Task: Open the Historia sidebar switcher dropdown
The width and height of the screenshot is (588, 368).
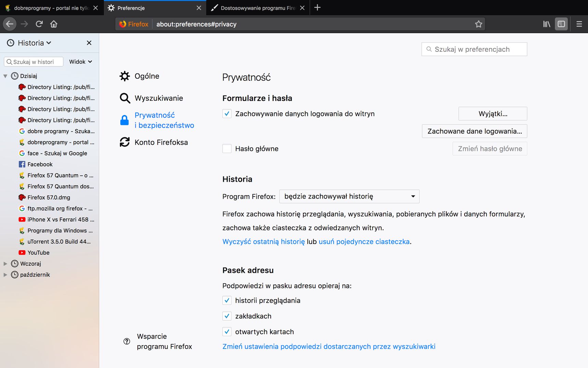Action: tap(35, 43)
